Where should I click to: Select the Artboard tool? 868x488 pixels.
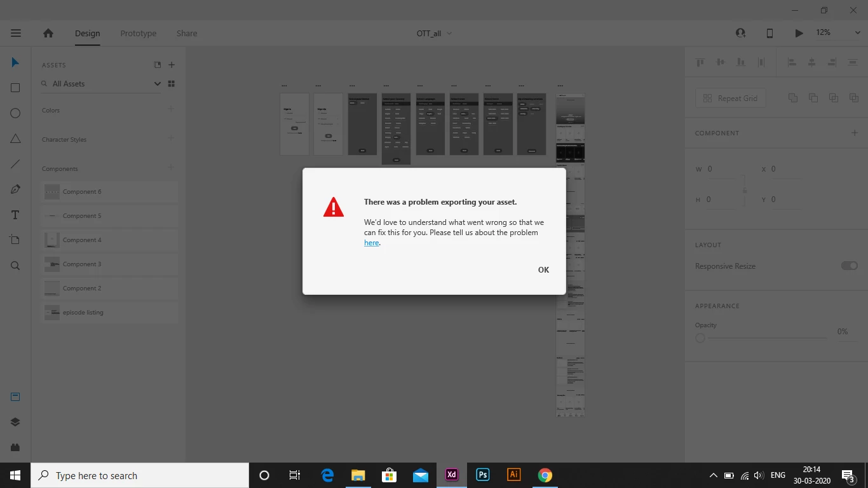click(x=15, y=240)
